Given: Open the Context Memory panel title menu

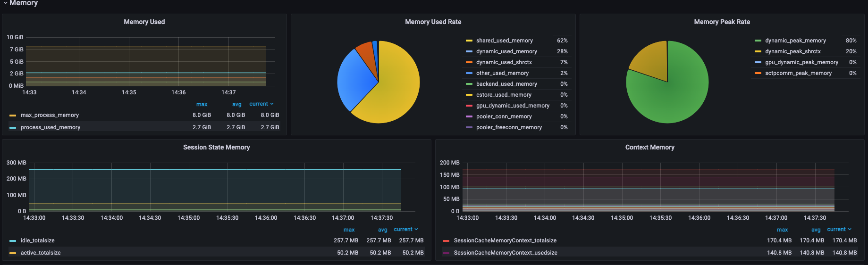Looking at the screenshot, I should (649, 147).
